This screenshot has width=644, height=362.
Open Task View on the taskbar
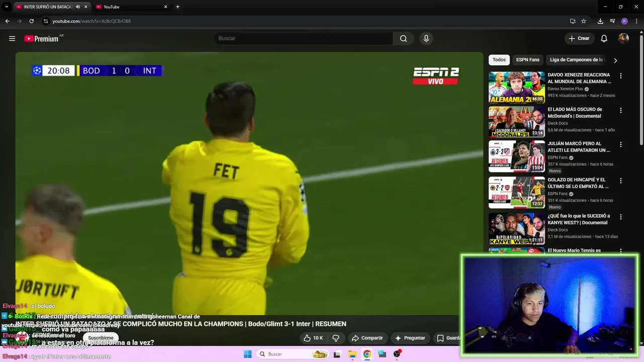[x=337, y=354]
